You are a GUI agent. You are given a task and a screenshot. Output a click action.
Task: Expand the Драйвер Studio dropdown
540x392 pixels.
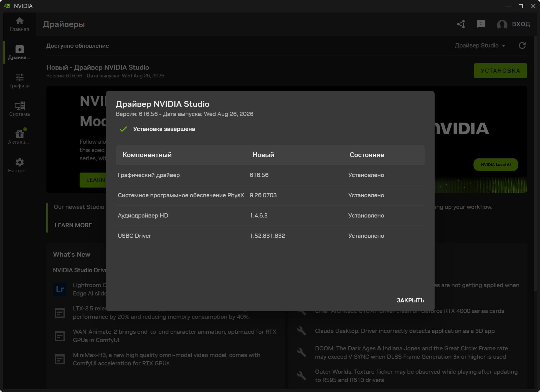click(x=480, y=45)
